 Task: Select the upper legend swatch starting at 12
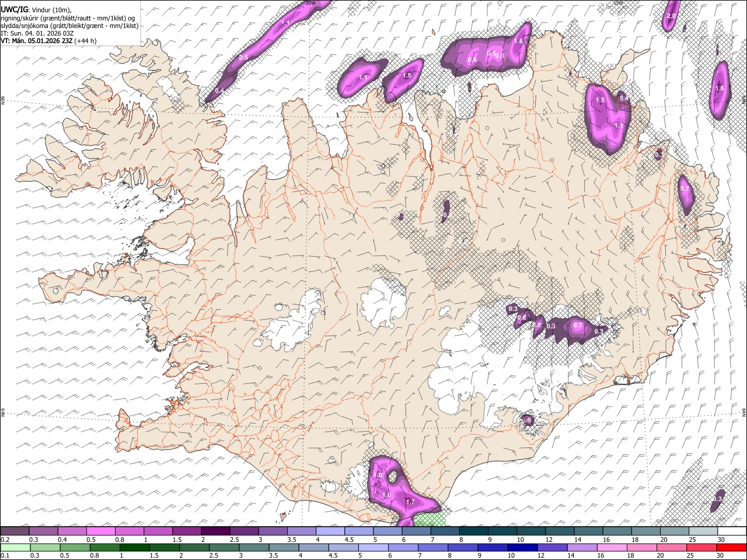559,531
